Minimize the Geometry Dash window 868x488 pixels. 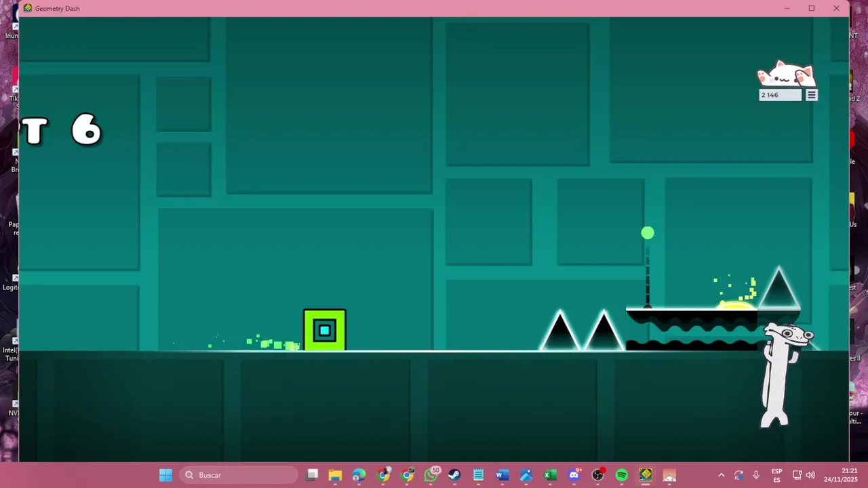point(787,8)
